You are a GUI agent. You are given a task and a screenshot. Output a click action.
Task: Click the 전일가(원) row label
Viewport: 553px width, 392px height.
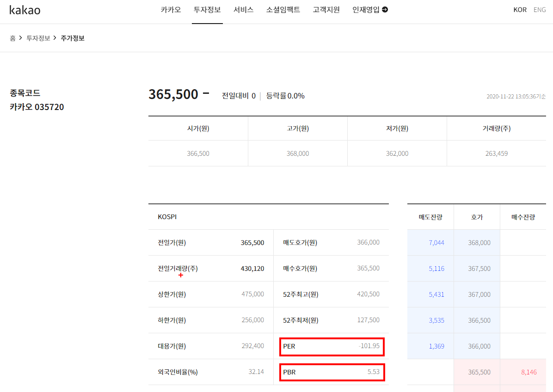click(172, 243)
